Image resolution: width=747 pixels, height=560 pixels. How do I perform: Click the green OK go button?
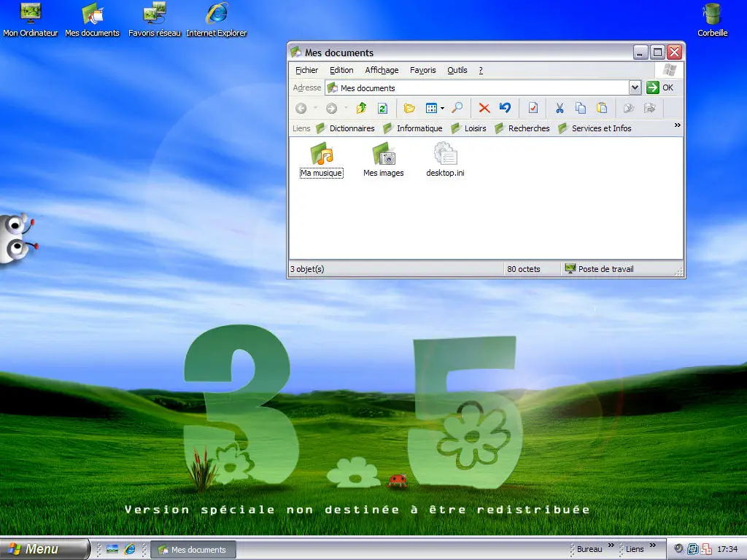pyautogui.click(x=659, y=87)
